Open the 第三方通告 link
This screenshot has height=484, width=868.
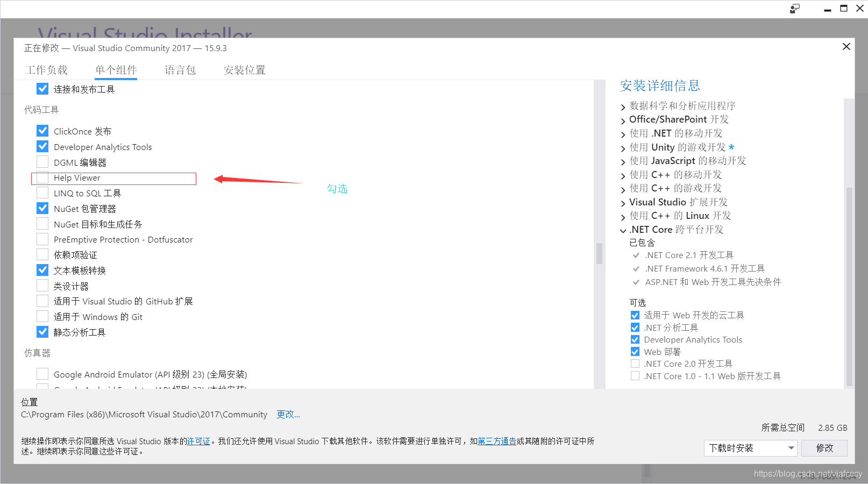(497, 441)
